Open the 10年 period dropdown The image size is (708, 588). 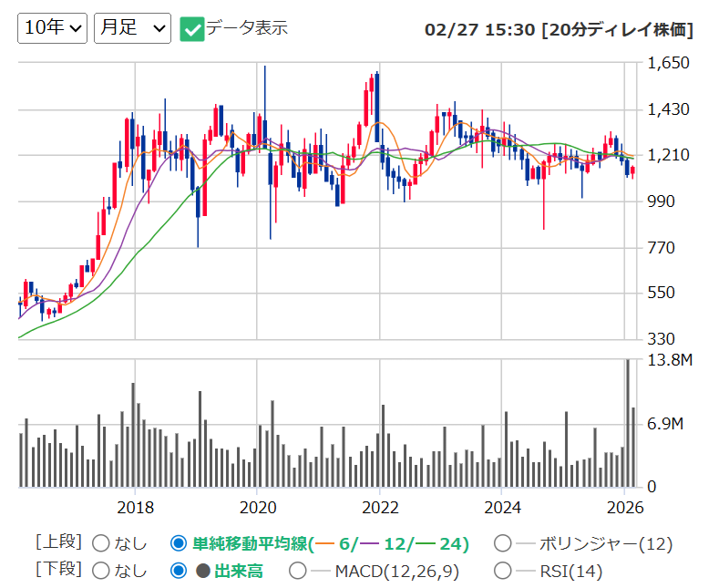[x=52, y=28]
